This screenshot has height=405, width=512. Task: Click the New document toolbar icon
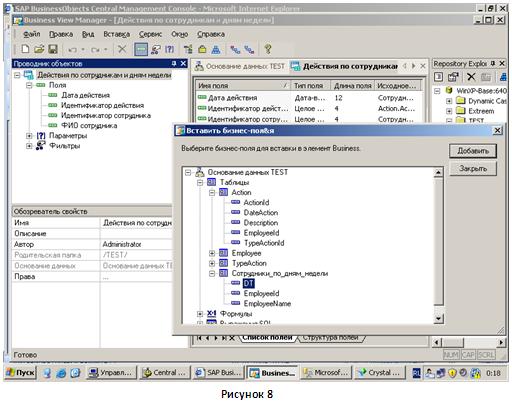click(x=25, y=49)
